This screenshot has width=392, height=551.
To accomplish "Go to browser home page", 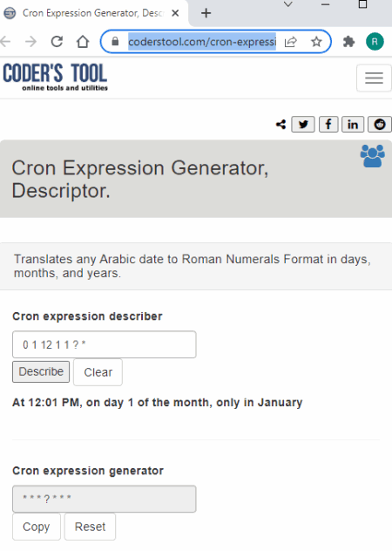I will click(x=83, y=42).
